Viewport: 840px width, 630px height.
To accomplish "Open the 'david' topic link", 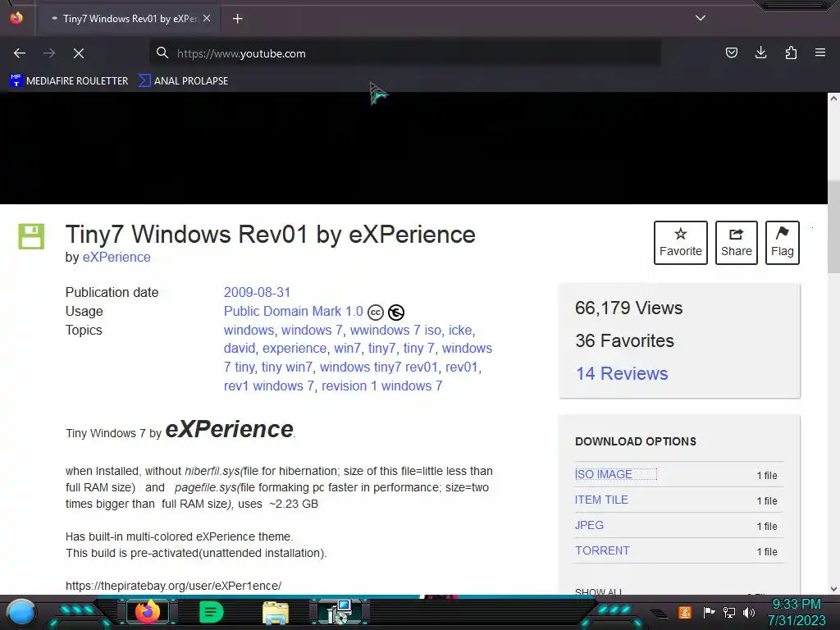I will click(x=239, y=348).
